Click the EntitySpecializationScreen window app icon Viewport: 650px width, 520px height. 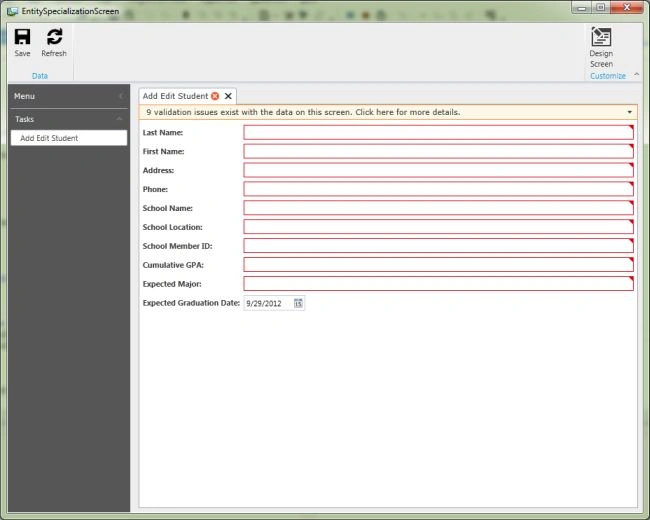12,11
